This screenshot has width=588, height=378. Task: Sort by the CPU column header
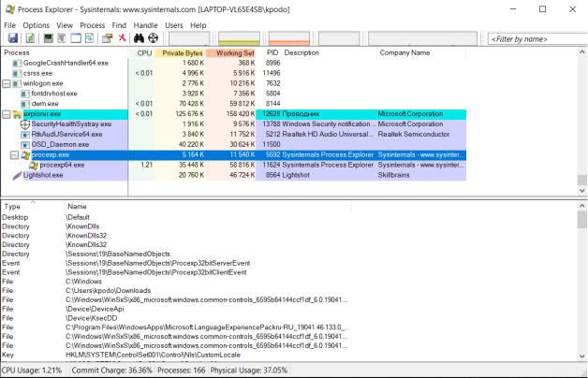[141, 52]
